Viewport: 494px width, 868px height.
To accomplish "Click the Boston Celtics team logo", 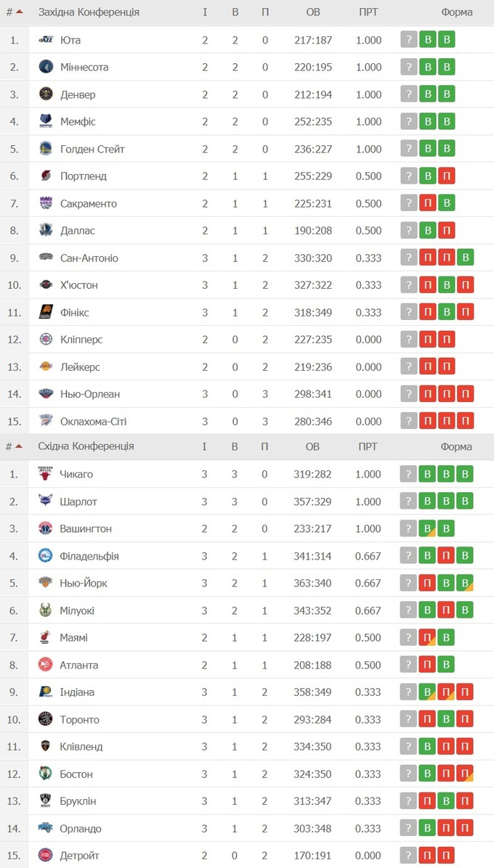I will (46, 774).
